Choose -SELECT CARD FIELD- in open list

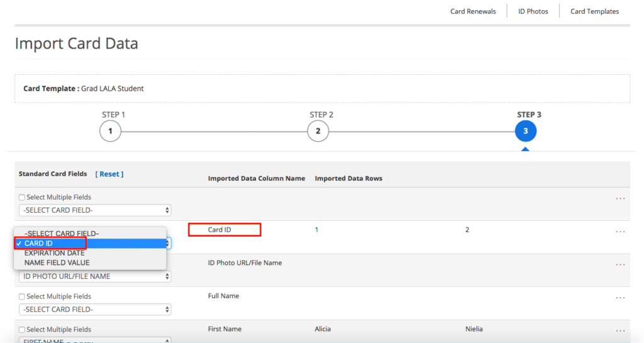pos(90,233)
